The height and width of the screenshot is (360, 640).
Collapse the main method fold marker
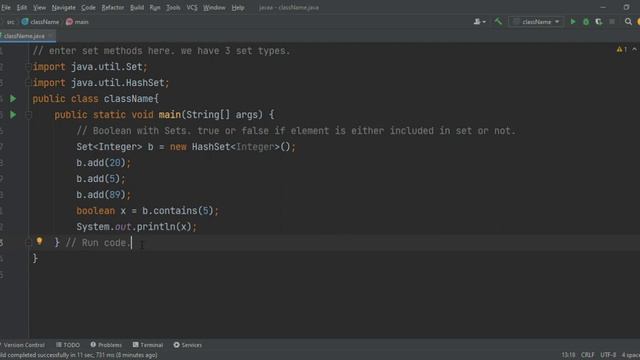click(28, 115)
